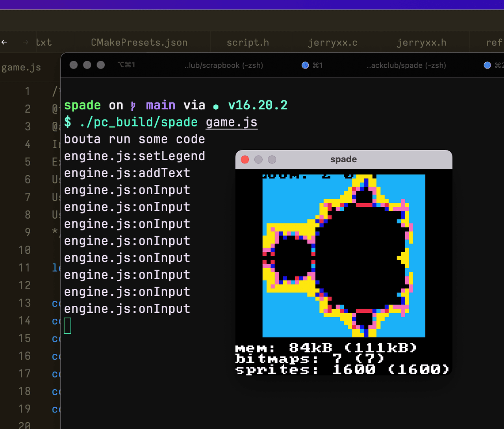Screen dimensions: 504x429
Task: Maximize the terminal window using third dot
Action: (101, 65)
